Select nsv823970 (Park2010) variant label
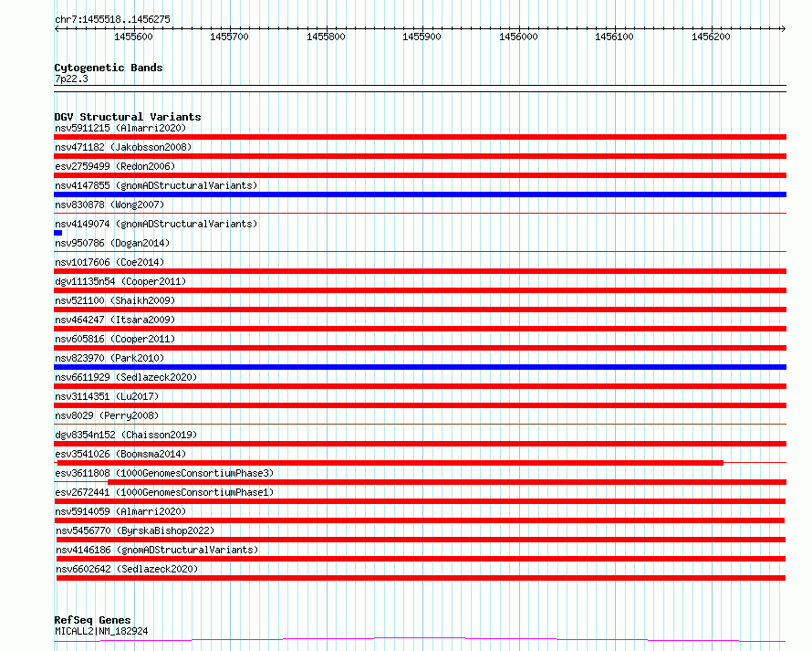Screen dimensions: 812x651 pos(109,358)
